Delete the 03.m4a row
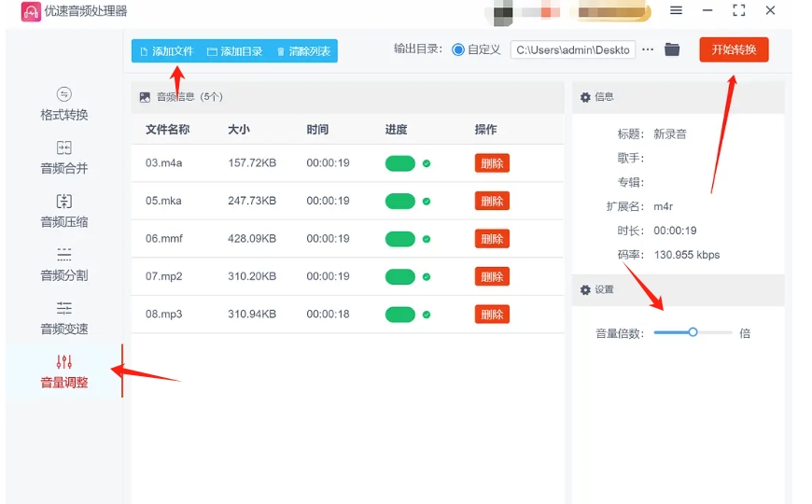Viewport: 812px width, 504px height. click(x=492, y=163)
